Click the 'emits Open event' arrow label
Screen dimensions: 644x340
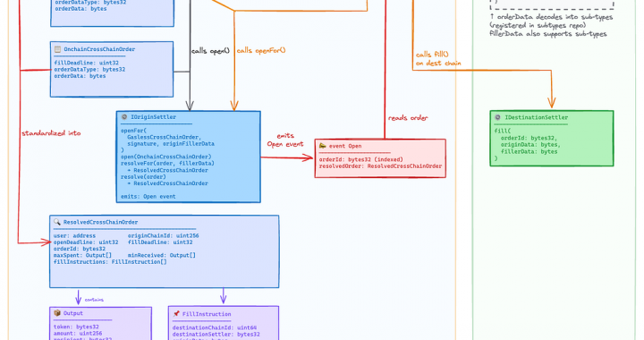pyautogui.click(x=285, y=140)
